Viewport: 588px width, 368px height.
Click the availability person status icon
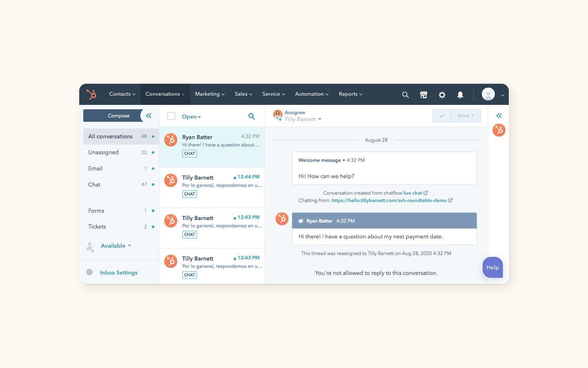coord(90,247)
